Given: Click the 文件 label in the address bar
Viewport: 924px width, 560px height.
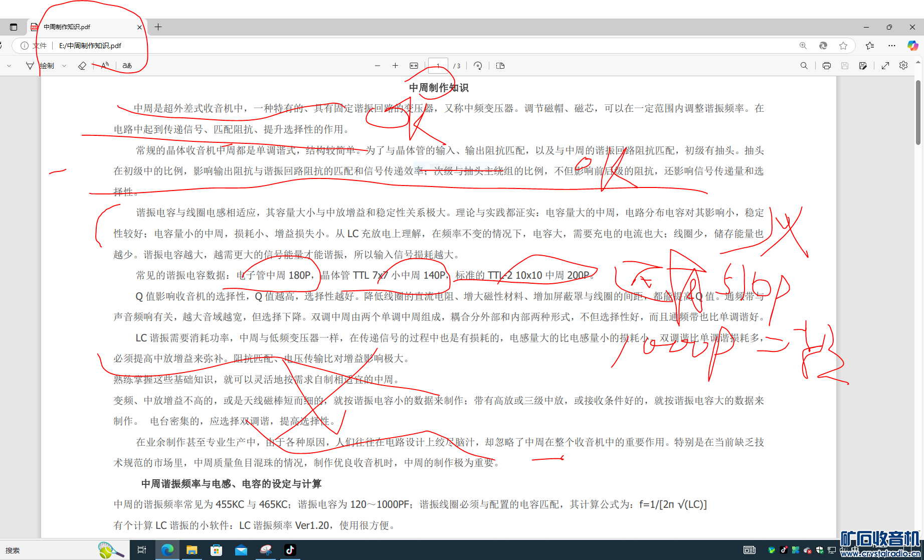Looking at the screenshot, I should point(40,46).
